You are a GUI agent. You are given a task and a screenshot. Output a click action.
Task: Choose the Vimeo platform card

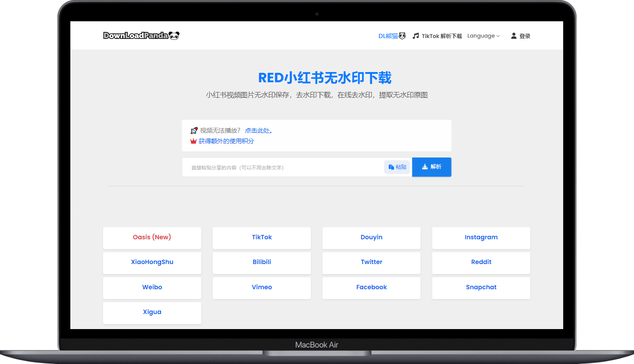262,287
